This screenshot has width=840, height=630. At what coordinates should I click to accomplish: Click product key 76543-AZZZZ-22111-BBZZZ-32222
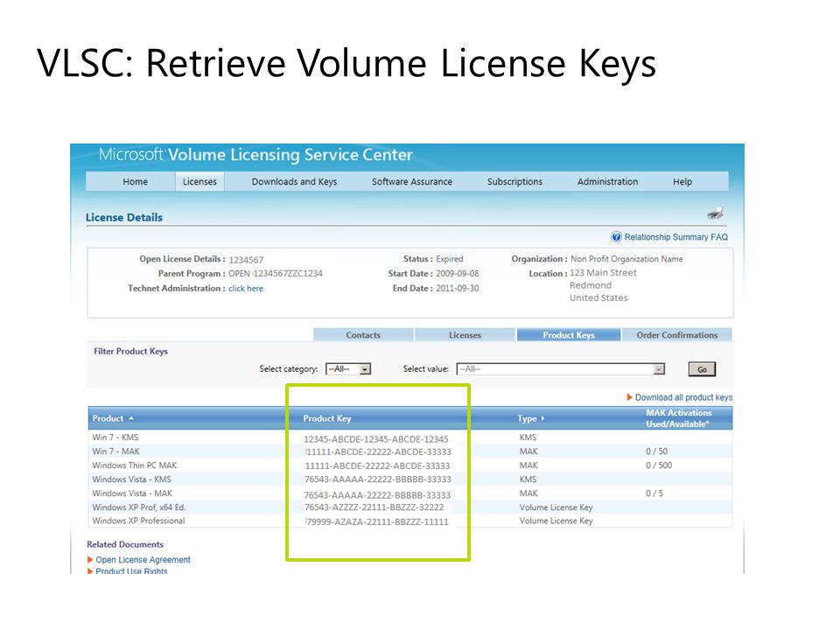click(374, 507)
